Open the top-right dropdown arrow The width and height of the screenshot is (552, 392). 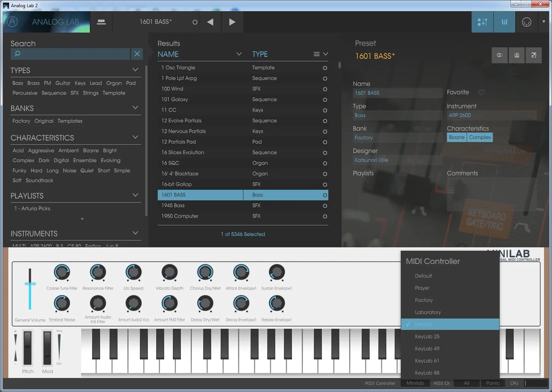tap(544, 22)
